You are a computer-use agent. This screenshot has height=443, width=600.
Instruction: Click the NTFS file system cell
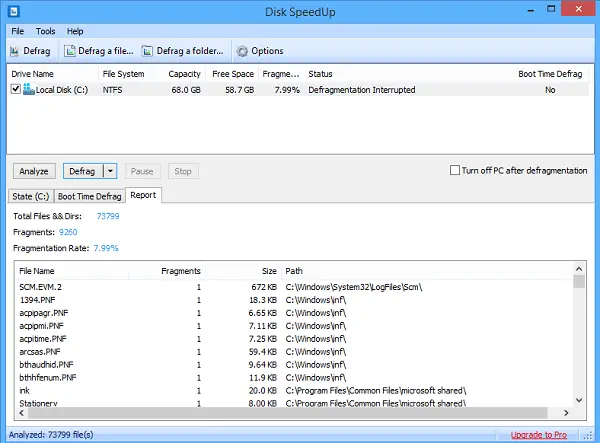(112, 90)
